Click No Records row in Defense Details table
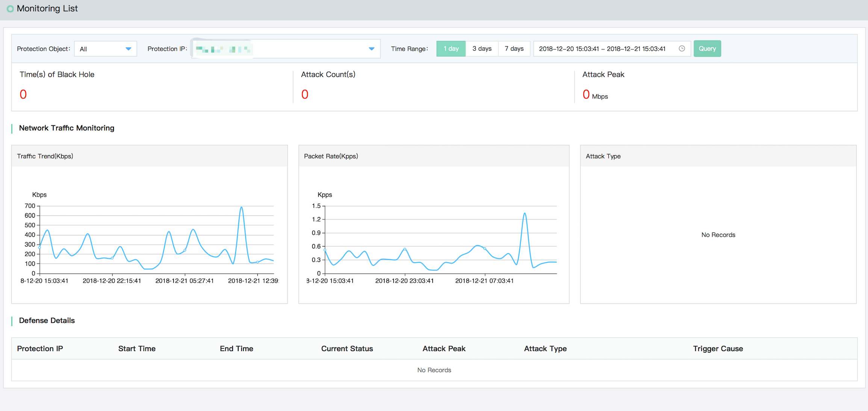The image size is (868, 411). point(434,370)
